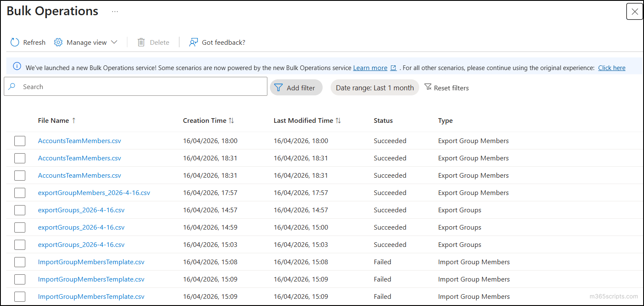
Task: Click creation time 16/04/2026, 15:08
Action: (210, 262)
